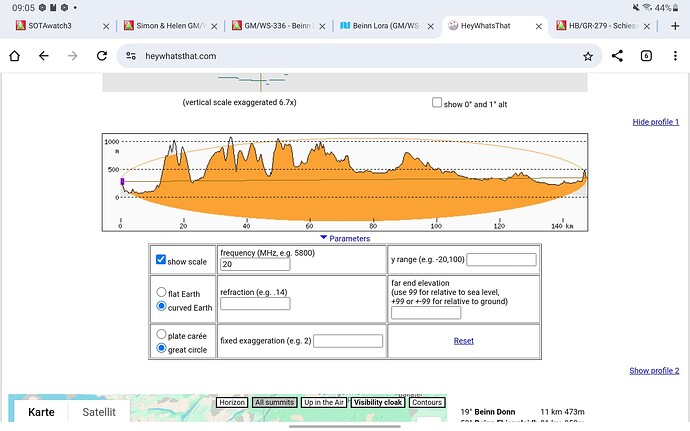
Task: Open the tab switcher showing 6 tabs
Action: [646, 56]
